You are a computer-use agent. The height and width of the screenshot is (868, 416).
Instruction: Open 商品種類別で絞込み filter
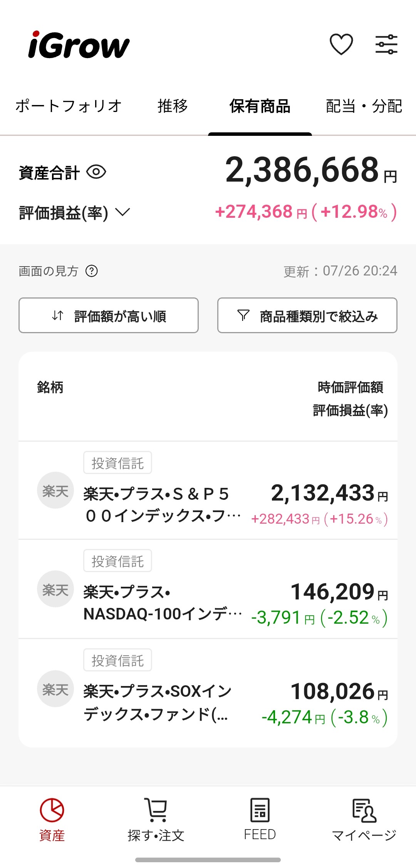(307, 315)
